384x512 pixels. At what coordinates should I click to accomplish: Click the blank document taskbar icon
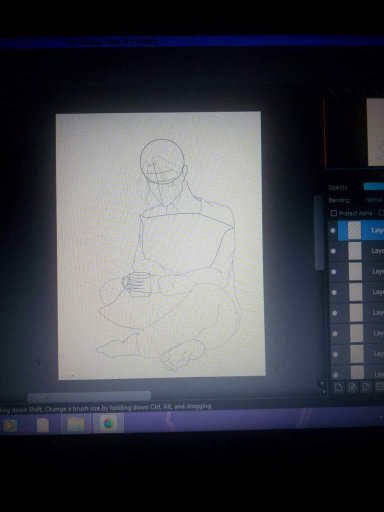(43, 425)
